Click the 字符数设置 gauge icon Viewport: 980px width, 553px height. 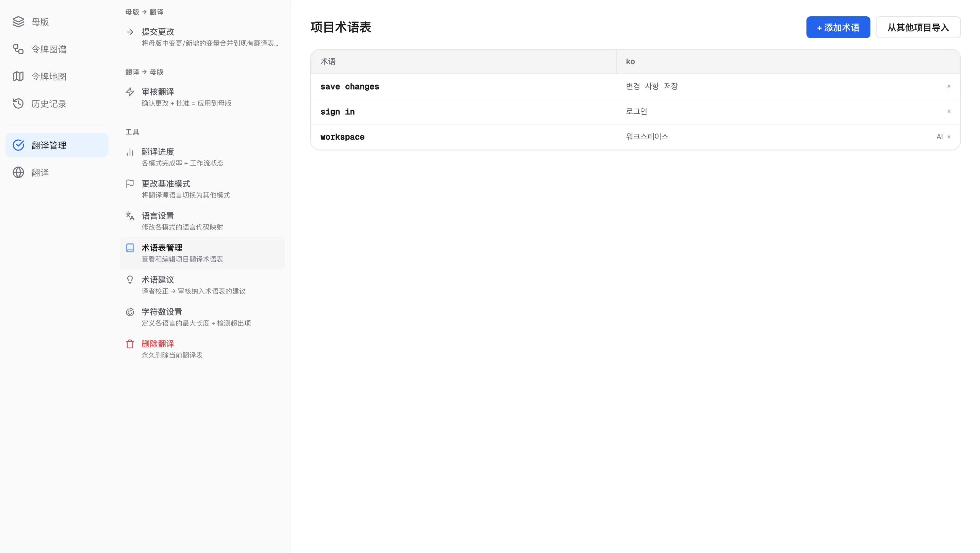point(130,312)
